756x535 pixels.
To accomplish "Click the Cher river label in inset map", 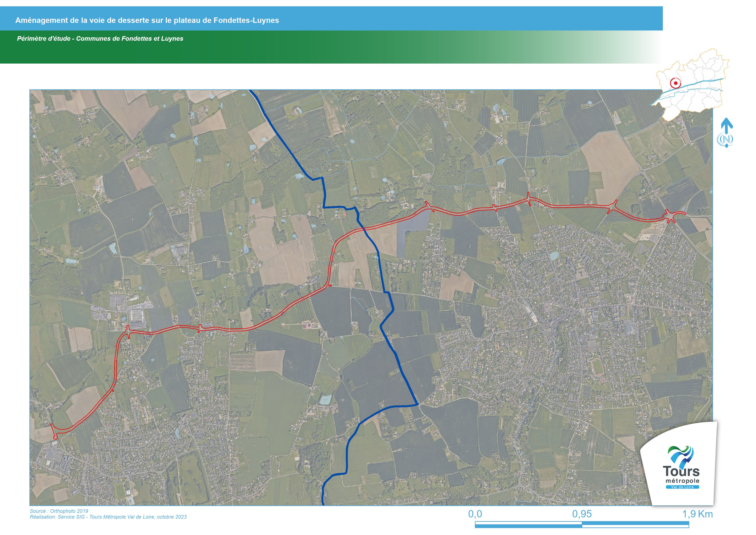I will click(x=708, y=88).
